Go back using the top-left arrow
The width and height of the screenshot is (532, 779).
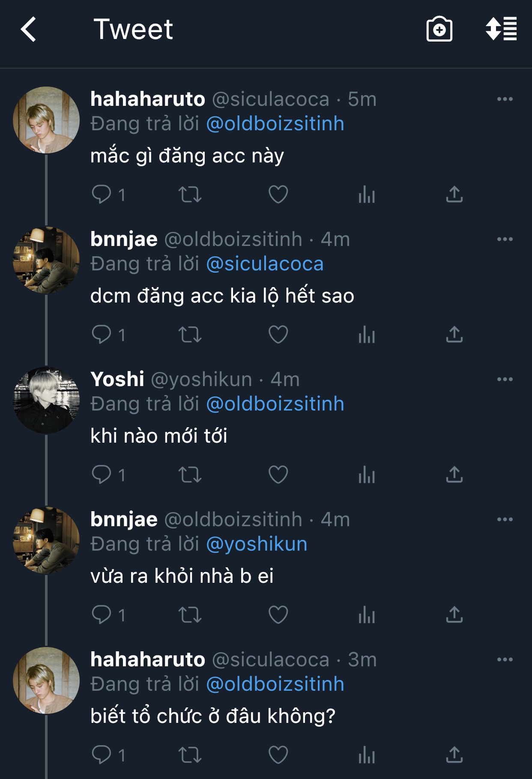28,30
